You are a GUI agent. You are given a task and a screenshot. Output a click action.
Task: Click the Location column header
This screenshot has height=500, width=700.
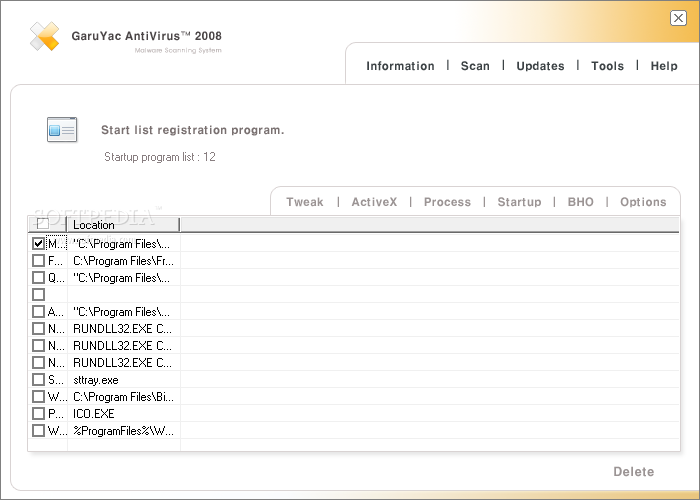click(123, 225)
